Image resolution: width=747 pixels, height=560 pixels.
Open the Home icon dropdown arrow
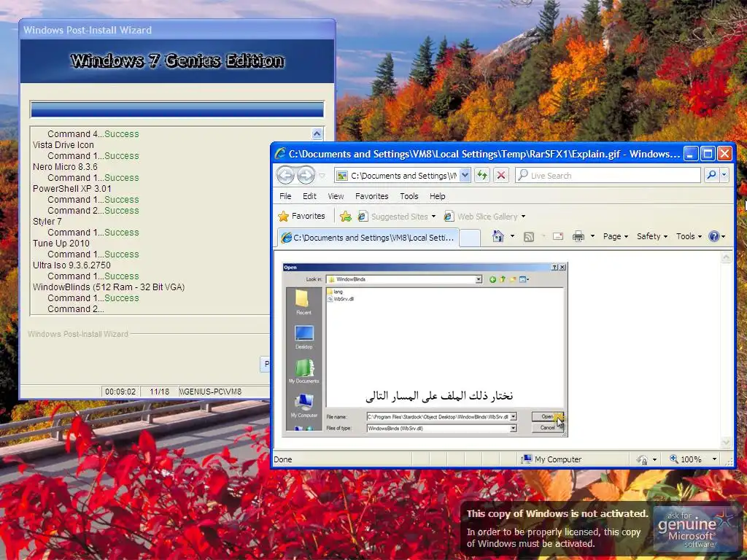(x=512, y=236)
